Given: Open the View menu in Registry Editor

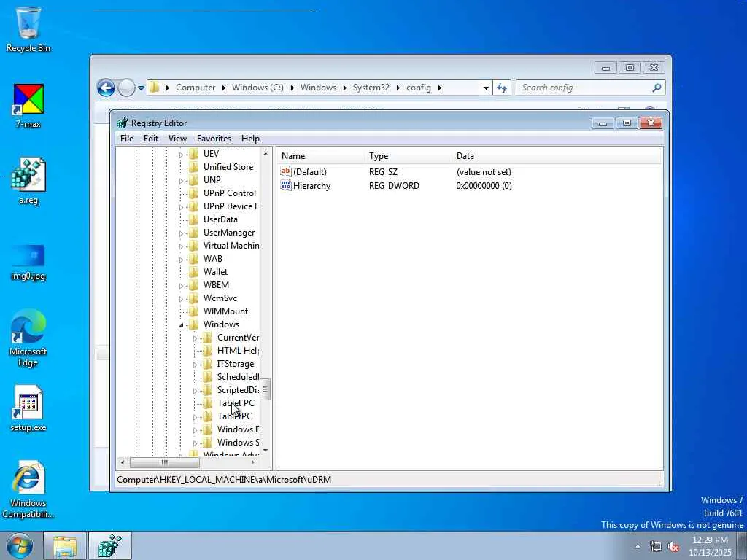Looking at the screenshot, I should point(177,139).
